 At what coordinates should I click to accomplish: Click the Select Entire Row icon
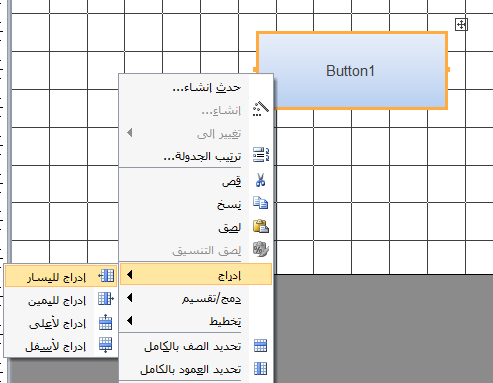point(260,345)
